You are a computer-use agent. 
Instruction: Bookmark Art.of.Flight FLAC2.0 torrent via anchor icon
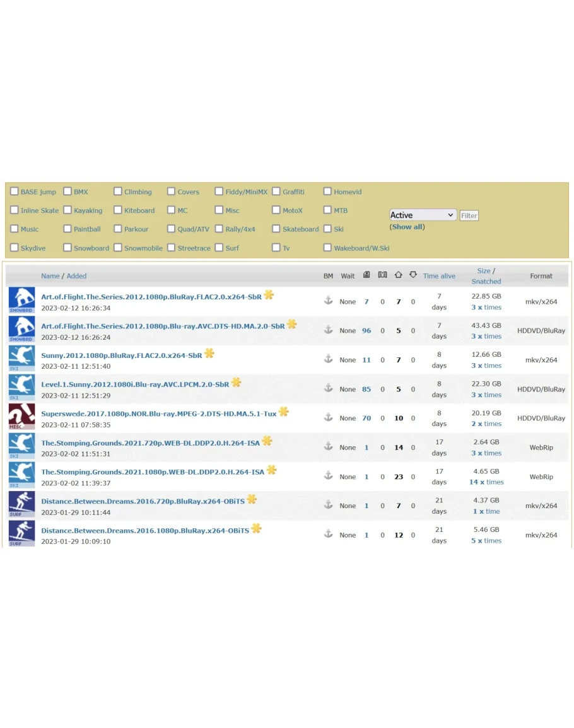(x=328, y=301)
